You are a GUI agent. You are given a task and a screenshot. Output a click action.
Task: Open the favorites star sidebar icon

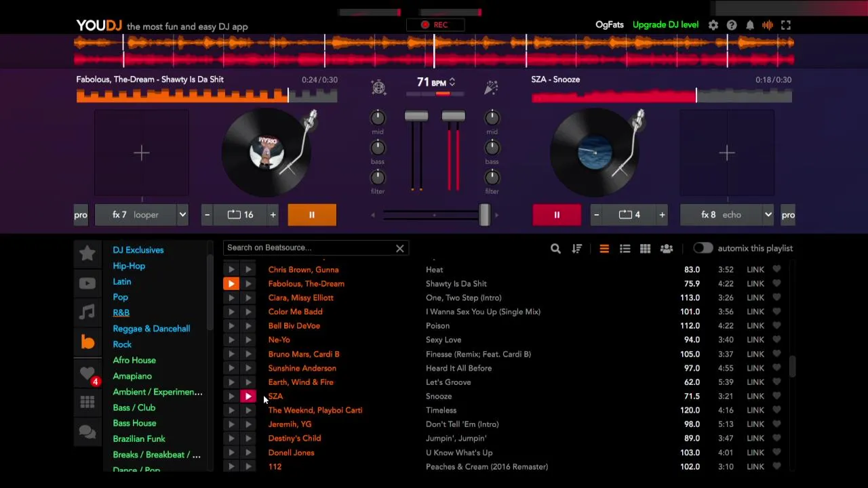87,253
